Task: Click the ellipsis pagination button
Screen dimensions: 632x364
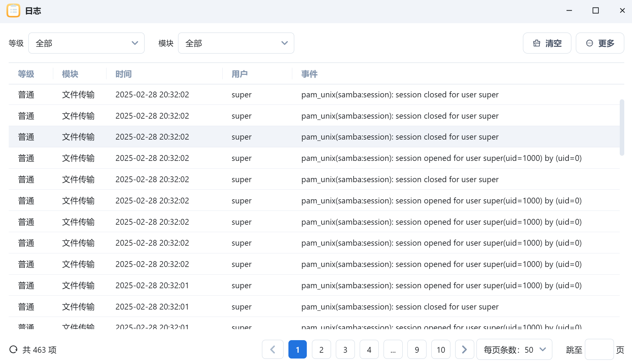Action: pyautogui.click(x=393, y=349)
